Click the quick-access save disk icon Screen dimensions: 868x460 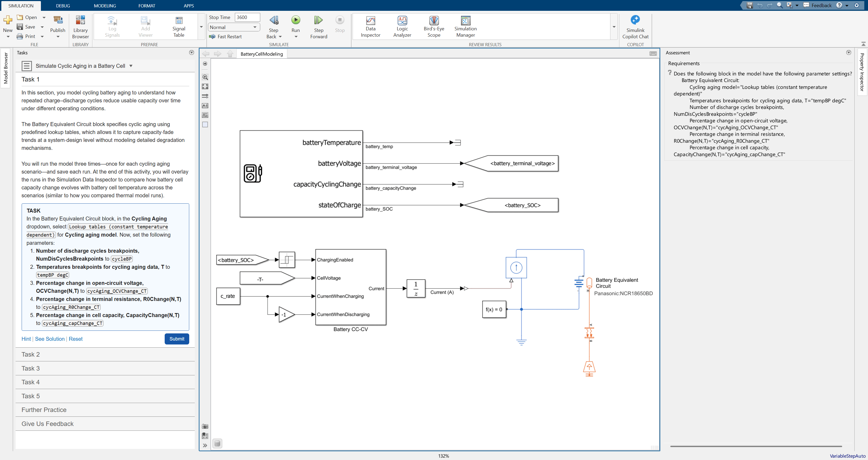750,5
